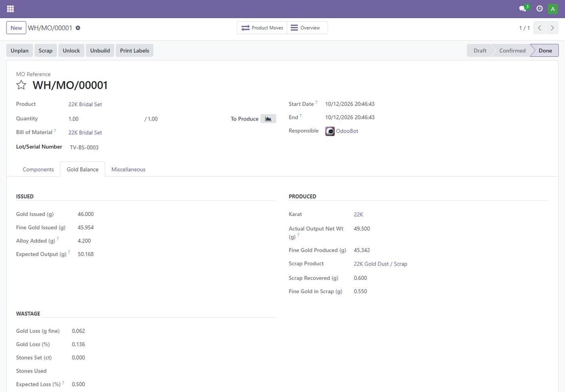Open the gear actions menu beside WH/MO/00001

[x=78, y=28]
